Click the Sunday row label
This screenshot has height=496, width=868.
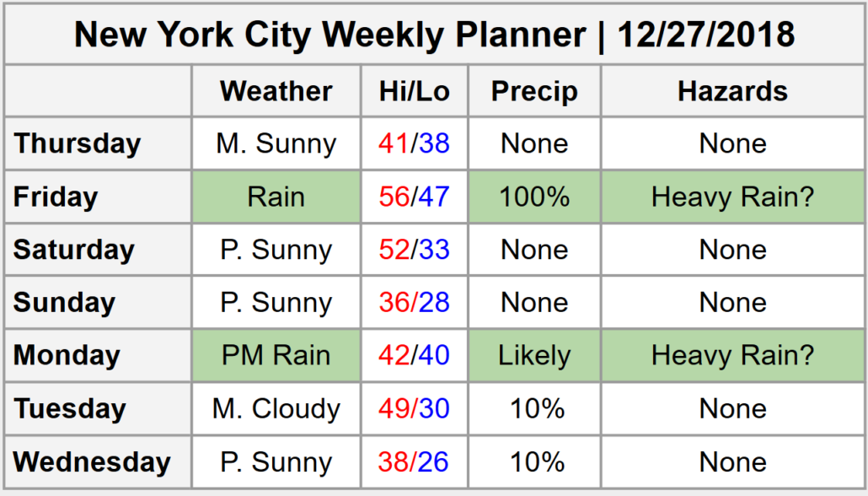[64, 303]
